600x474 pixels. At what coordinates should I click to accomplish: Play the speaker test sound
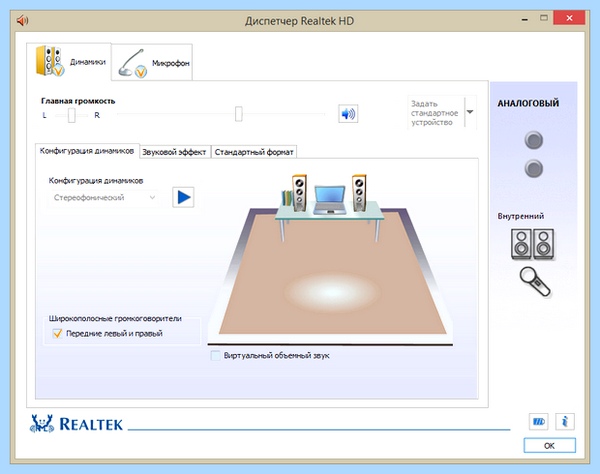[183, 197]
